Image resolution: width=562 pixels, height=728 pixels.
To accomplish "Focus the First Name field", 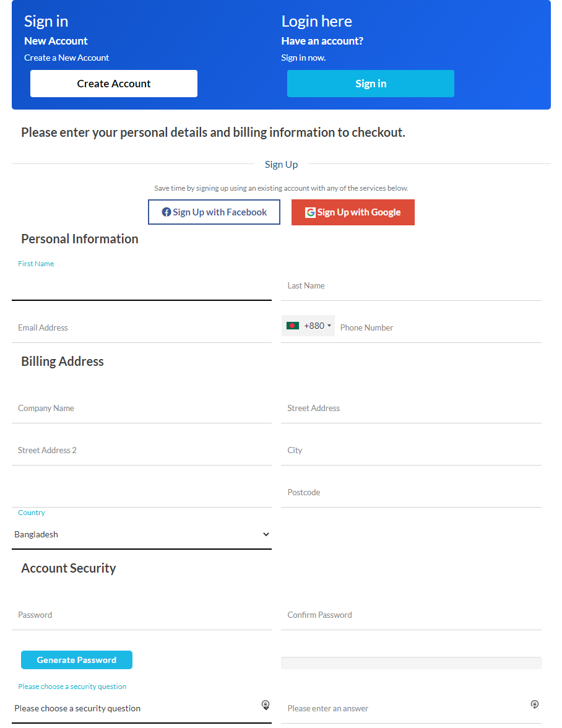I will point(142,286).
